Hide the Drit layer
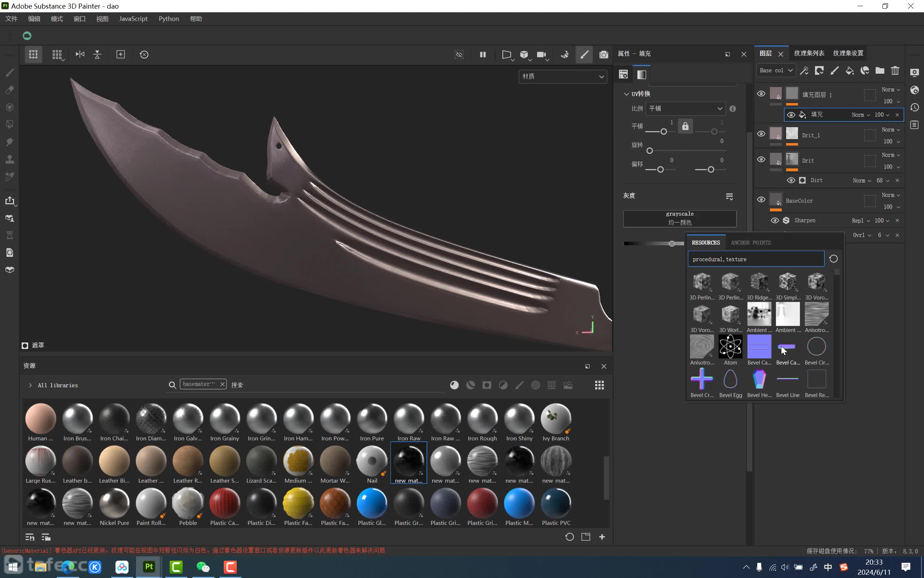The width and height of the screenshot is (924, 578). point(761,159)
